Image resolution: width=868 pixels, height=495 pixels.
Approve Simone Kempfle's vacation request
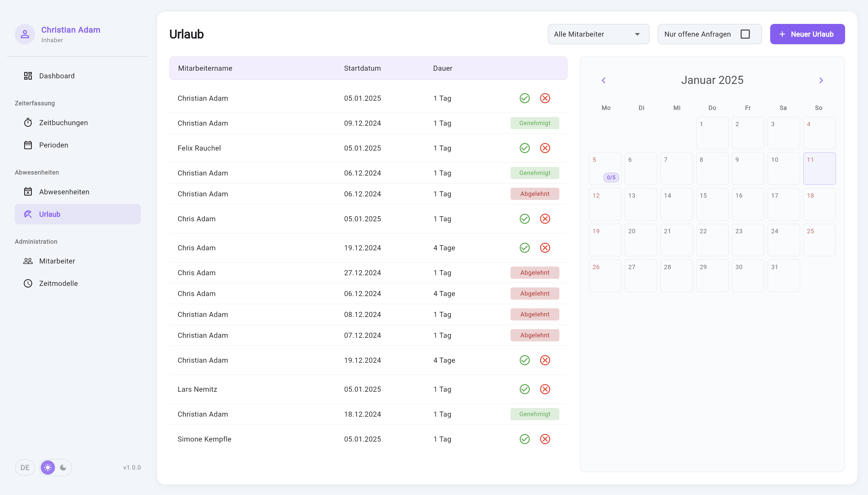(x=524, y=439)
